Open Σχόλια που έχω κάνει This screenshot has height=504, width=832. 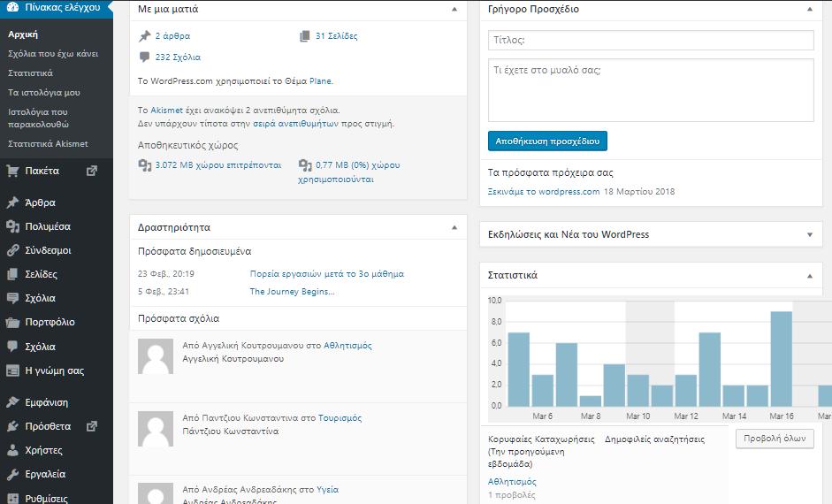[x=53, y=54]
